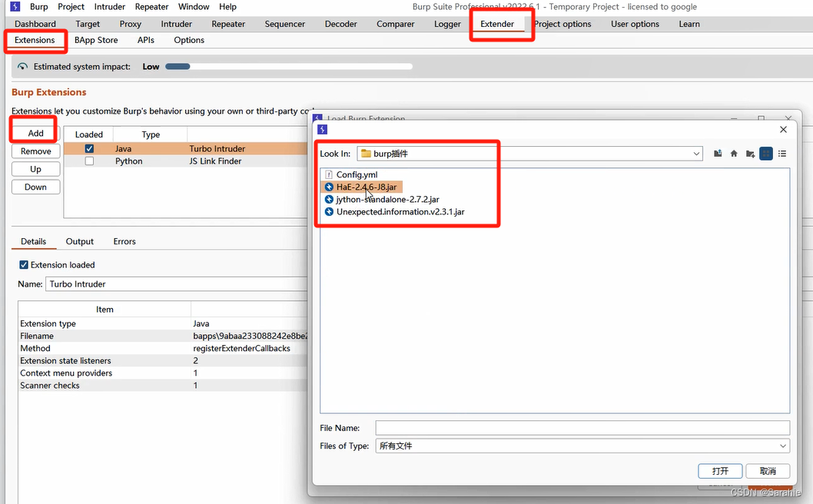Click the burp插件 folder icon in Look In

[366, 154]
